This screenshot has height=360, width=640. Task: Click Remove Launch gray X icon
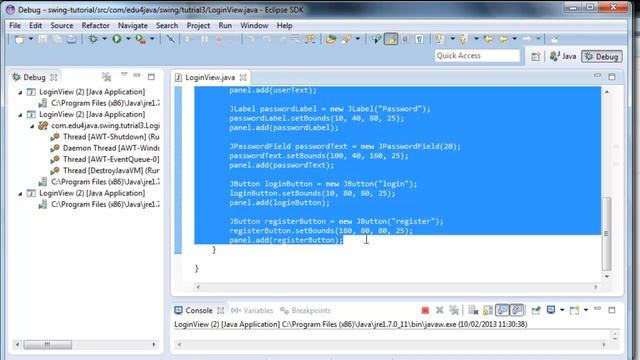pyautogui.click(x=440, y=311)
